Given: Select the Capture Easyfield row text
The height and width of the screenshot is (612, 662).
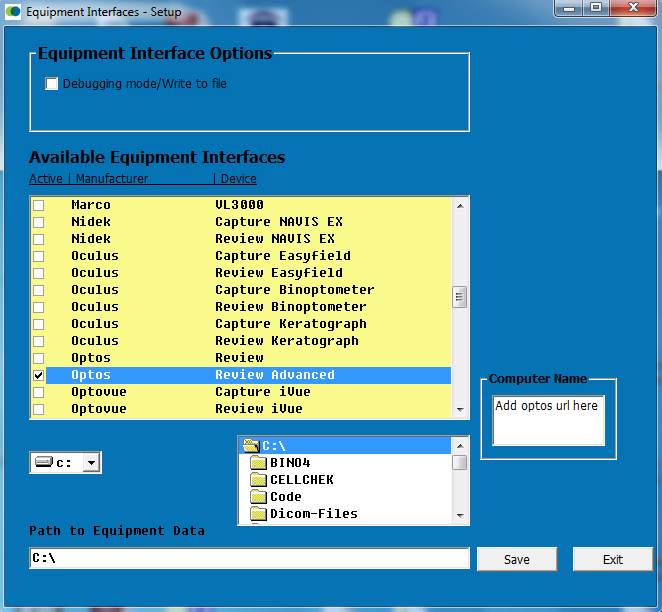Looking at the screenshot, I should 283,256.
